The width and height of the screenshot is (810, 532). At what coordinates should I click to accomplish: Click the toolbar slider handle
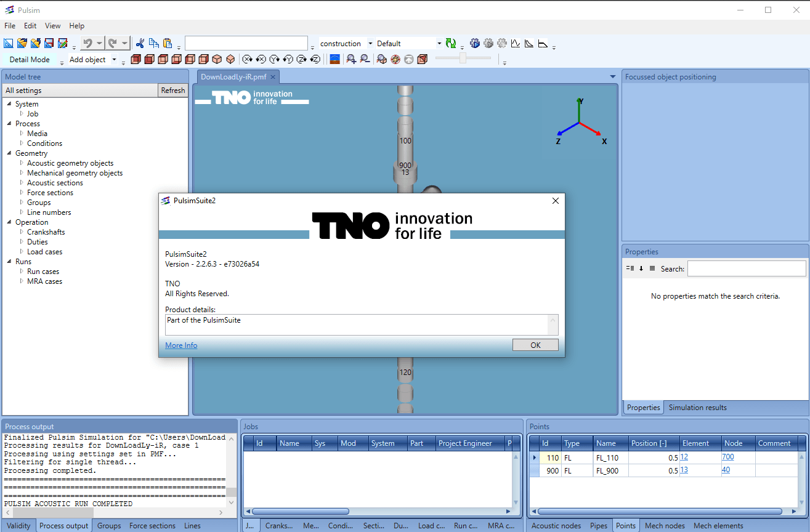463,58
